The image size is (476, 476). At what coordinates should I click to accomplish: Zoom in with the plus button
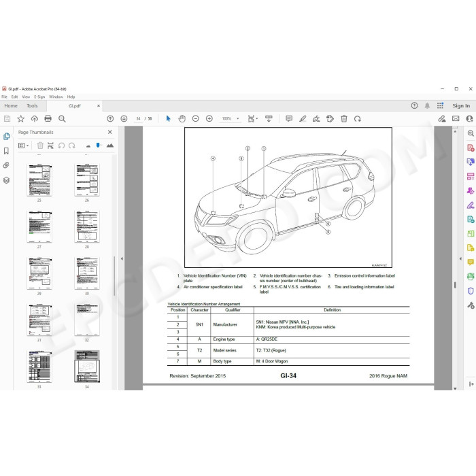pos(209,119)
